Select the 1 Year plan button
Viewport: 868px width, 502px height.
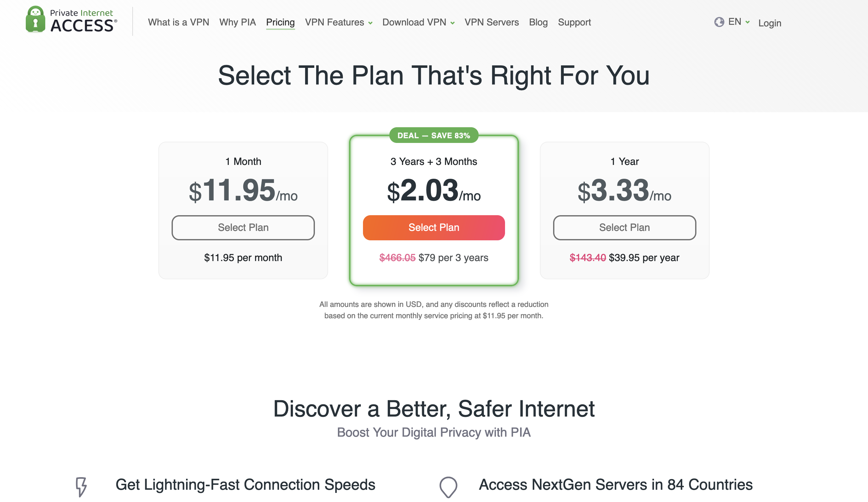624,227
